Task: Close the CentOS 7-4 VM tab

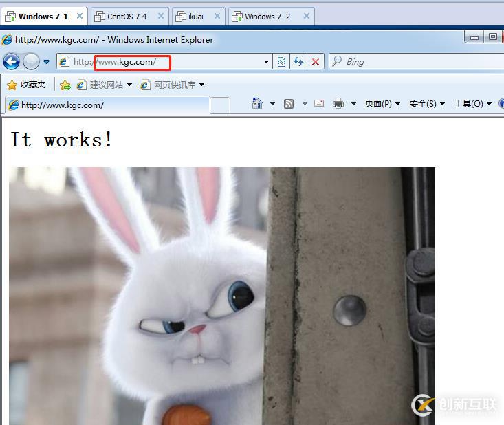Action: 161,16
